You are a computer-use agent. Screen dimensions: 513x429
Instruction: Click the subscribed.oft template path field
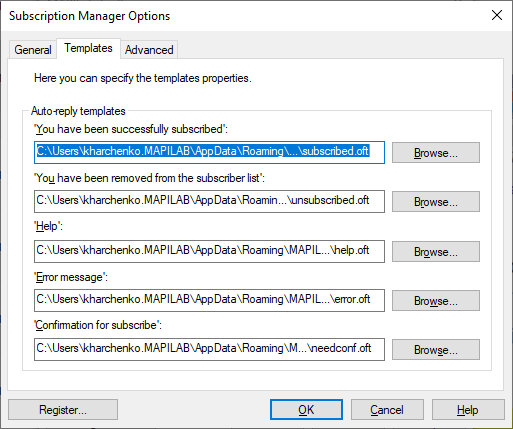(x=209, y=152)
